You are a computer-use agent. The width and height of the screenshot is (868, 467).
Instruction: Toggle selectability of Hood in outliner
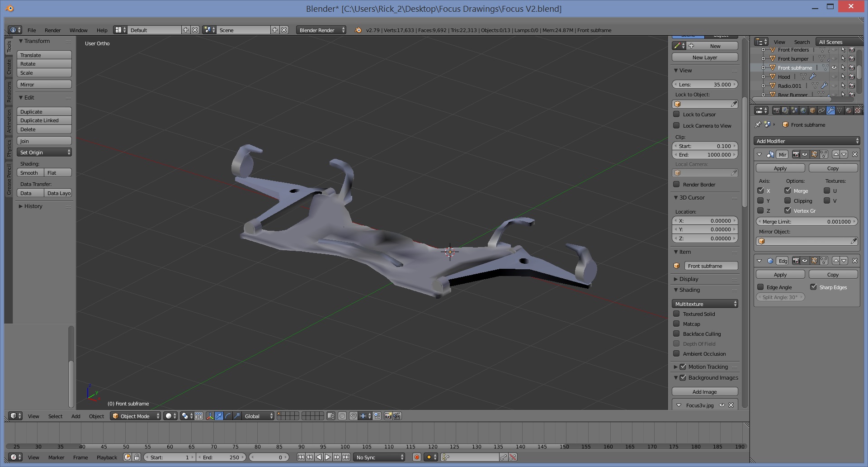click(x=843, y=76)
